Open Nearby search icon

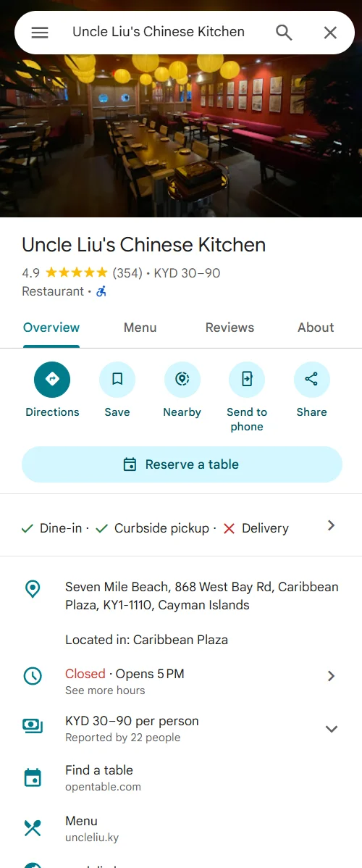pos(182,380)
